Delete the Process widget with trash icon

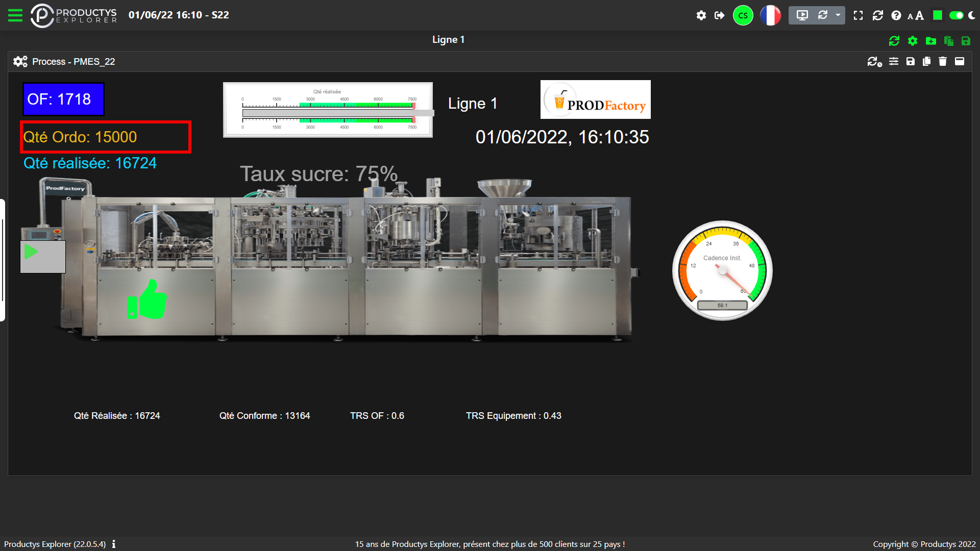(942, 62)
